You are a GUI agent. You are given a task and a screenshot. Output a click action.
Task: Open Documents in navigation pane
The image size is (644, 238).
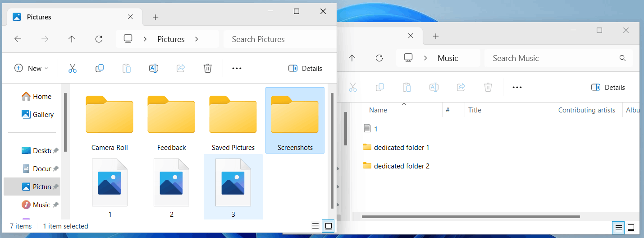pos(37,168)
